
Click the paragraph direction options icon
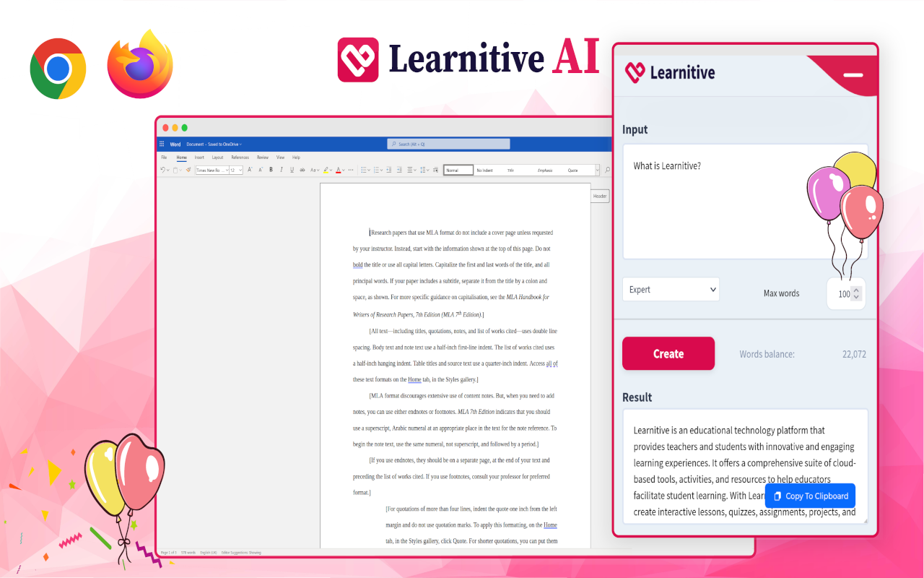pos(435,170)
